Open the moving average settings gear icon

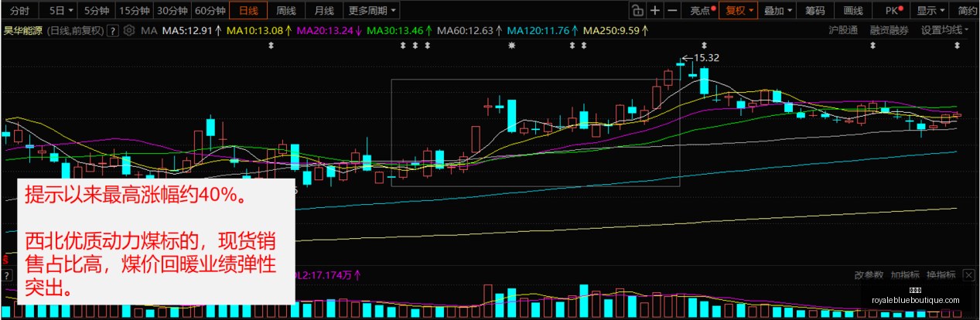point(128,31)
